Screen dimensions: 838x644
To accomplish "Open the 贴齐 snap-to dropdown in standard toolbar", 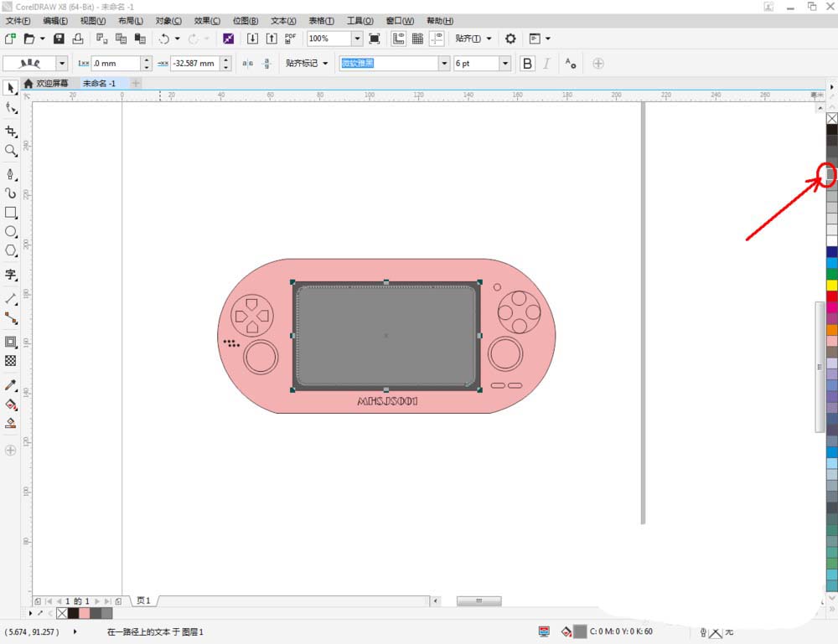I will pos(473,39).
